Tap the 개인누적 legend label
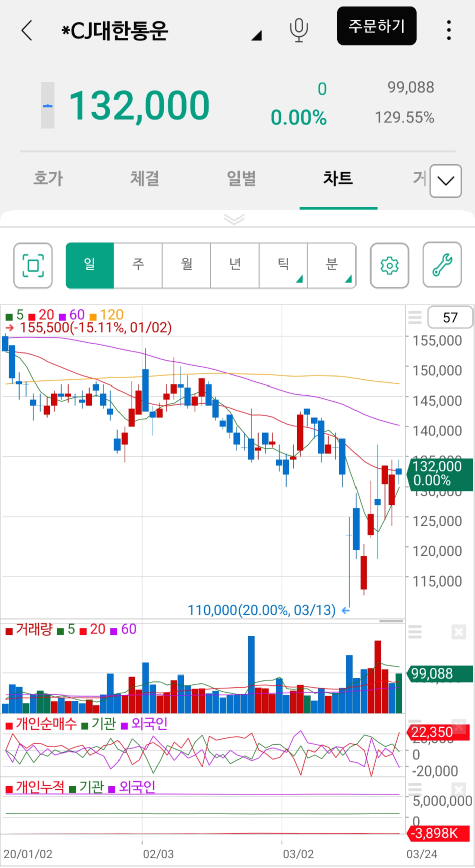The width and height of the screenshot is (475, 868). click(x=35, y=787)
